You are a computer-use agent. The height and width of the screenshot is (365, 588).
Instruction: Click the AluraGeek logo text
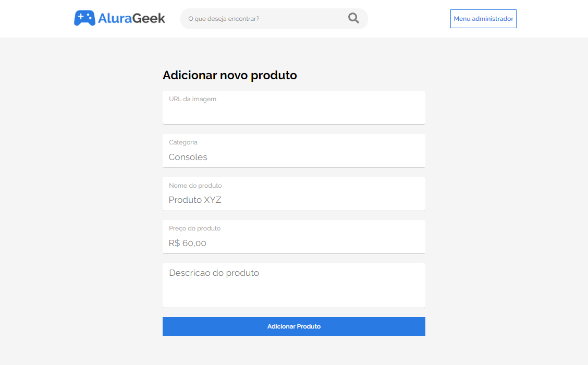(x=131, y=18)
